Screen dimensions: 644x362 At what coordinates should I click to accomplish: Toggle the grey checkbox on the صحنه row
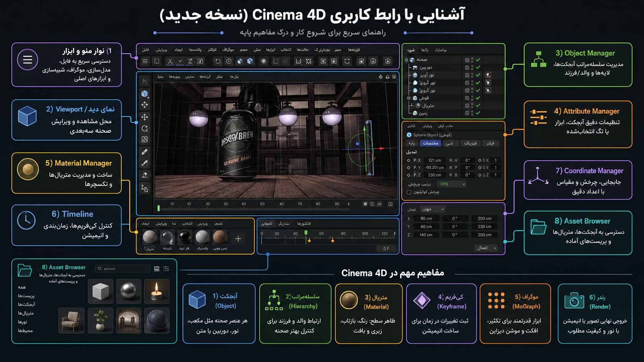(467, 60)
